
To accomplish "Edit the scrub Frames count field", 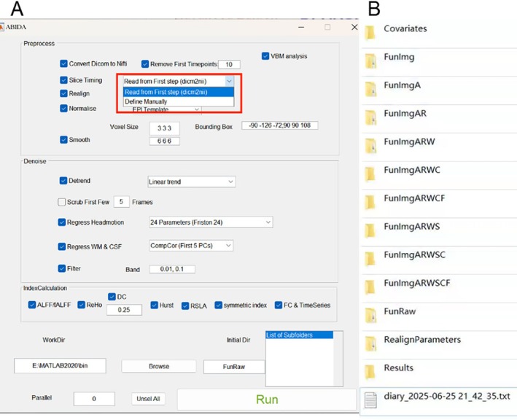I will [x=121, y=202].
